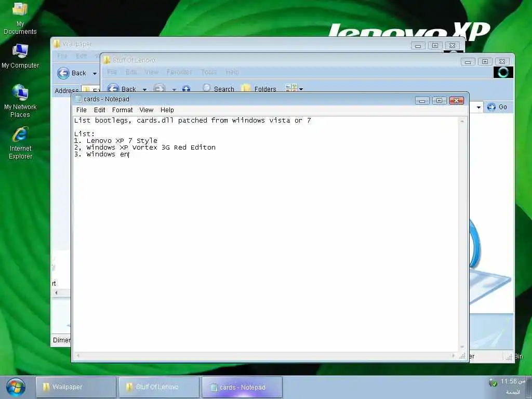
Task: Open Views icon in Stuff Of Lenovo toolbar
Action: [291, 88]
